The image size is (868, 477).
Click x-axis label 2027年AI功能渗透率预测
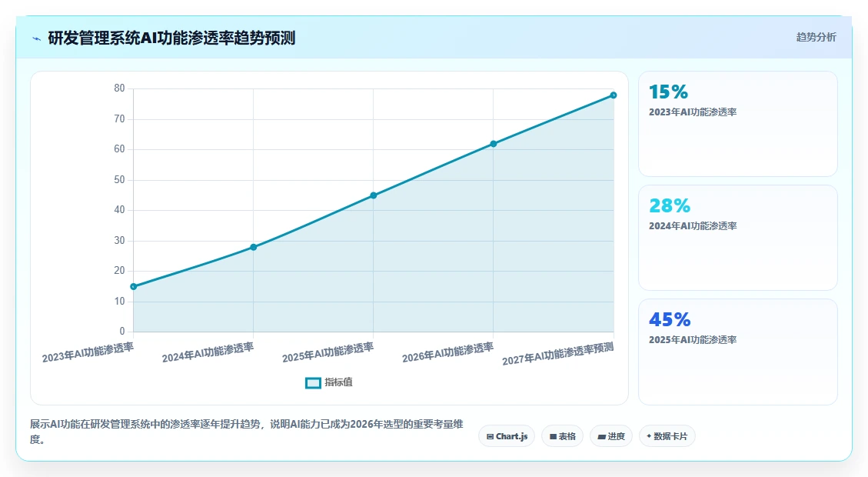click(558, 354)
